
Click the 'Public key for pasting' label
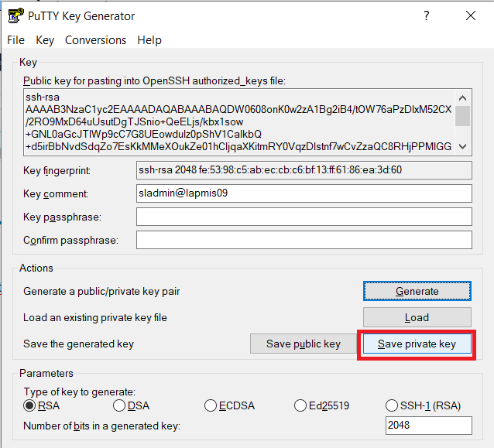pos(154,81)
